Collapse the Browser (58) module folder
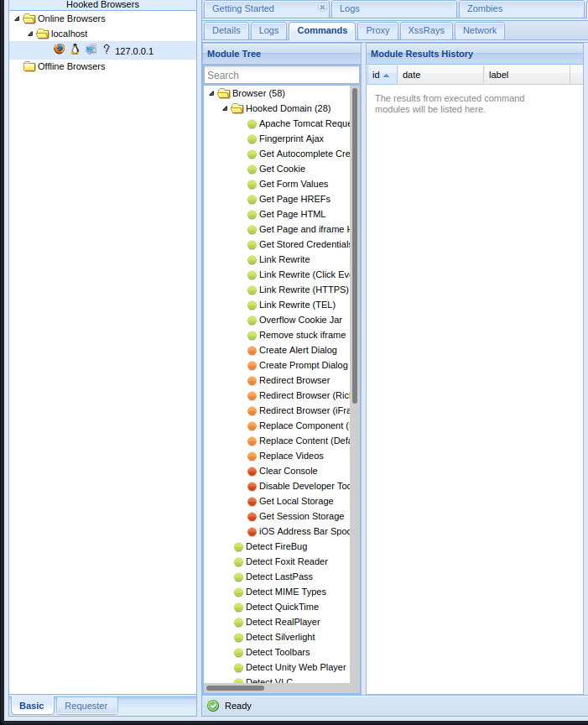588x725 pixels. coord(211,93)
